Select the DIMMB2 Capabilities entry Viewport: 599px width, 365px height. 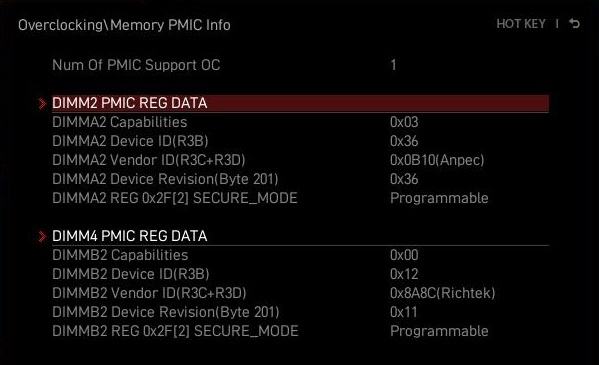pyautogui.click(x=300, y=255)
